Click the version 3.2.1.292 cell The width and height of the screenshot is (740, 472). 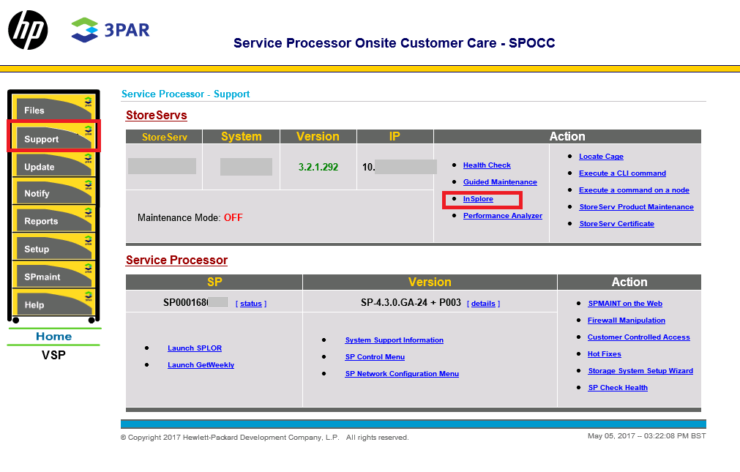(x=318, y=167)
